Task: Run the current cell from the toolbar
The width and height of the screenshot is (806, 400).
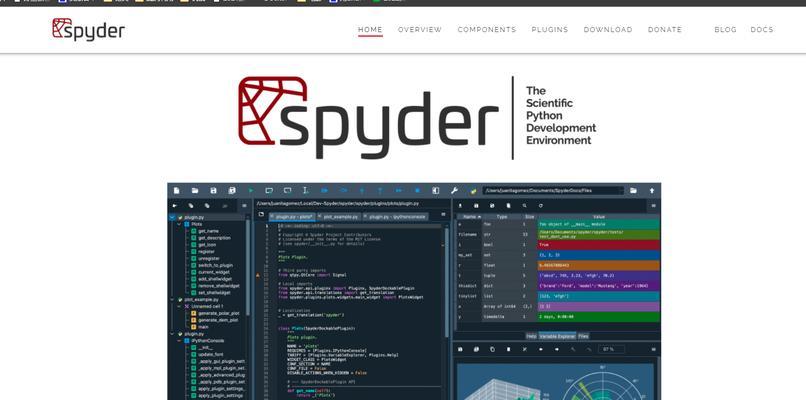Action: (269, 190)
